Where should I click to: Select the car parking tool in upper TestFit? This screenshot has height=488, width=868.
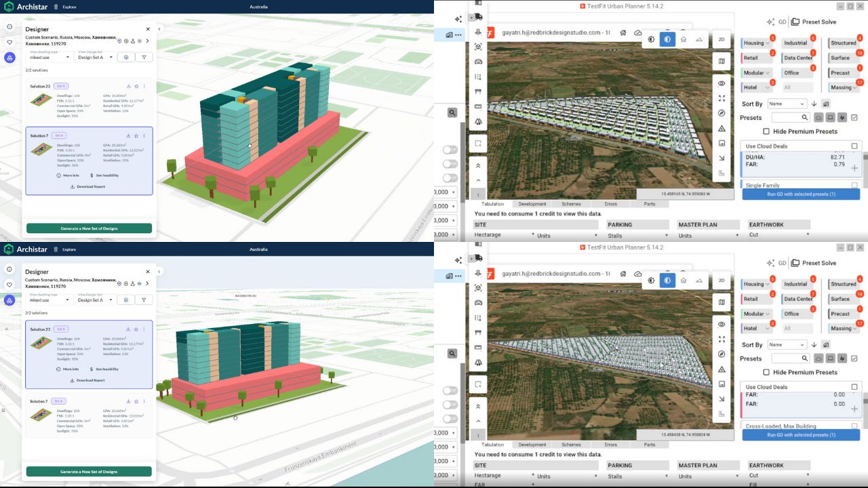479,62
